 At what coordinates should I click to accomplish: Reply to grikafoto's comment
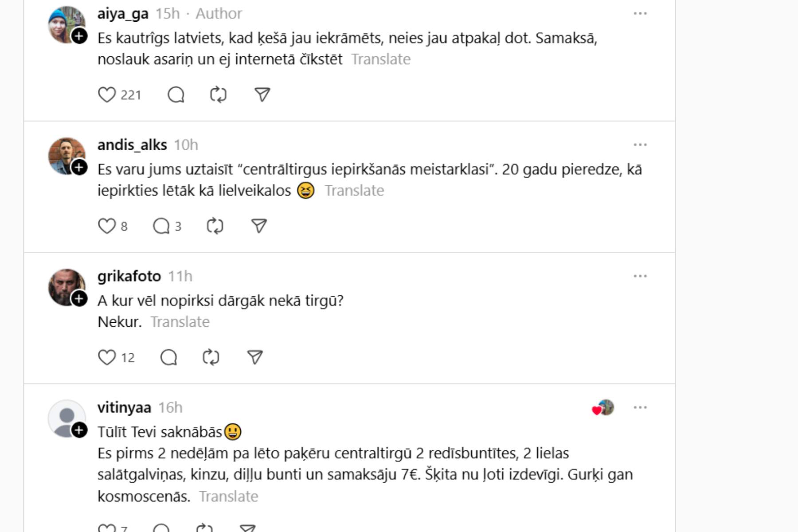coord(168,357)
